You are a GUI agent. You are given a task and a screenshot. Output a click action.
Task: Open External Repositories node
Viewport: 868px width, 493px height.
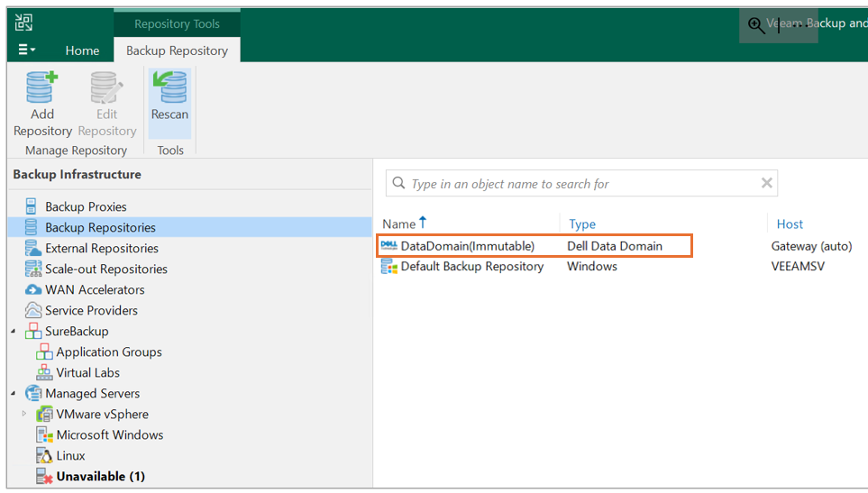(x=102, y=249)
